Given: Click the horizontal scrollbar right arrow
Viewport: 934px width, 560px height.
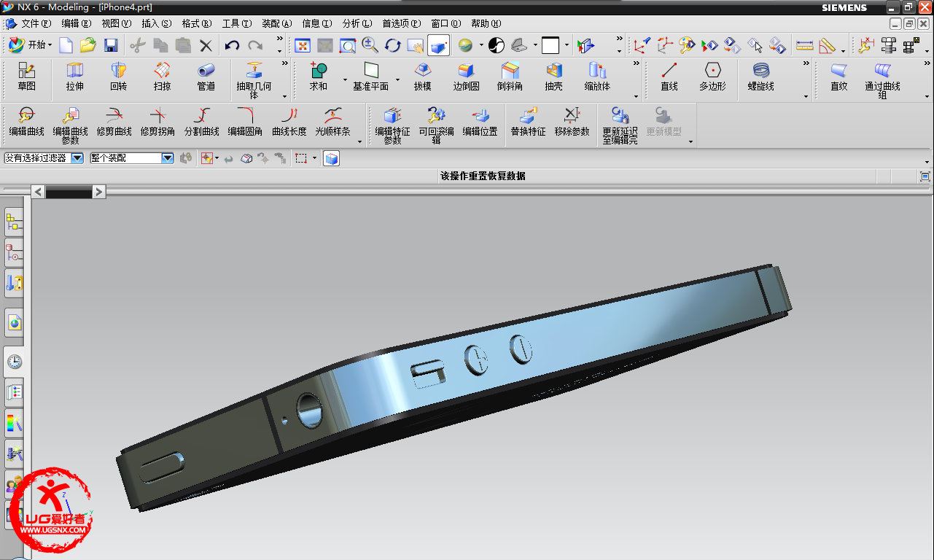Looking at the screenshot, I should (x=99, y=192).
